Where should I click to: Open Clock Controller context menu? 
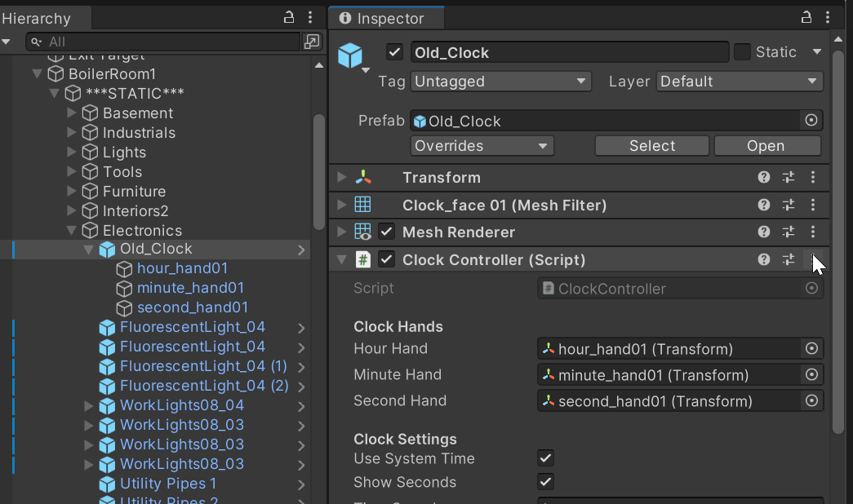click(x=813, y=260)
